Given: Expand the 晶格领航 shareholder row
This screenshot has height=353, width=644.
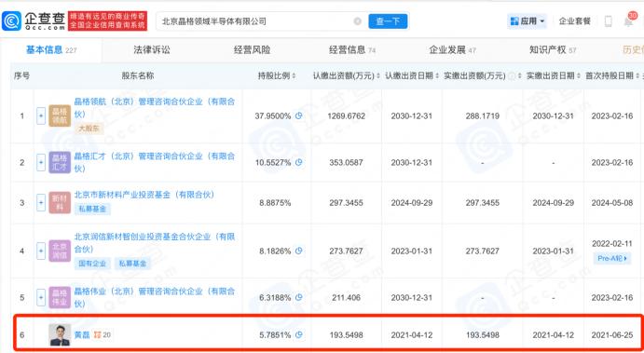Looking at the screenshot, I should click(41, 116).
